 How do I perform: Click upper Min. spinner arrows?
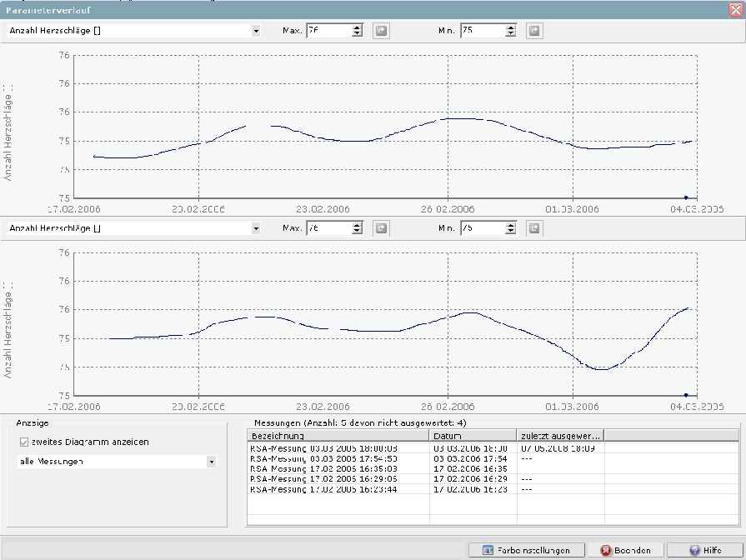click(x=511, y=31)
